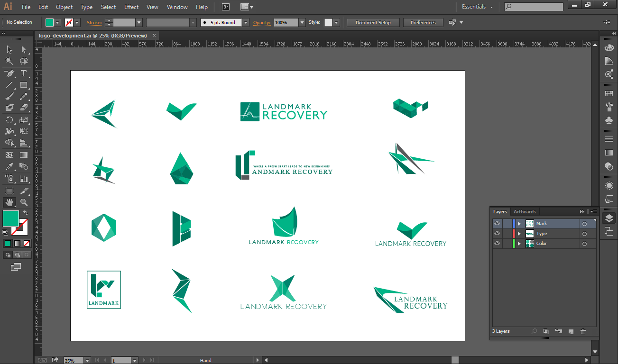Choose the Zoom tool
This screenshot has width=618, height=364.
[x=24, y=202]
